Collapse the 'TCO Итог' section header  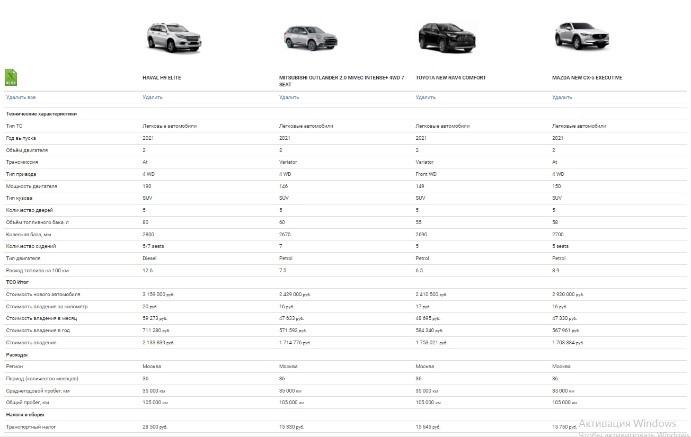(17, 284)
